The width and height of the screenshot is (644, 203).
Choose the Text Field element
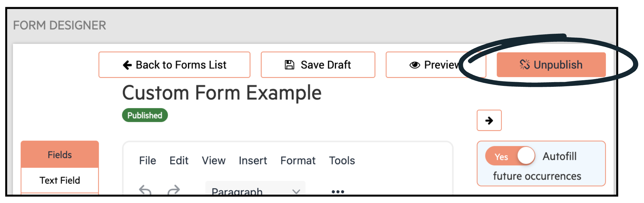[x=60, y=180]
